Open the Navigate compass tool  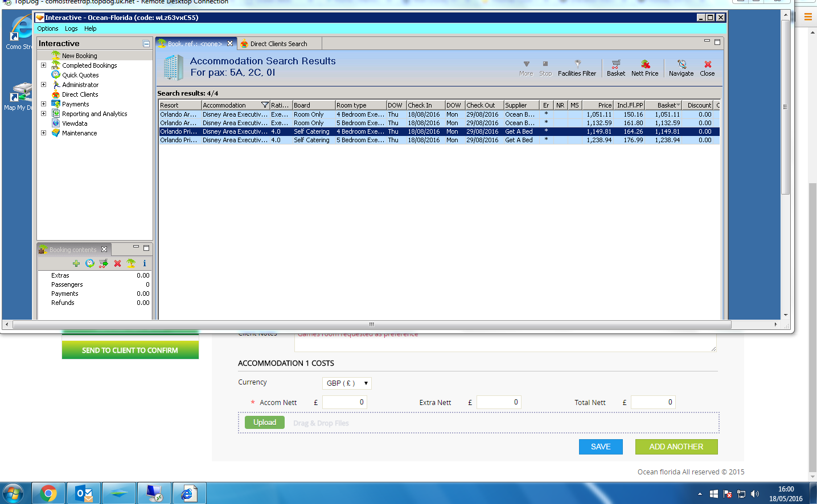click(x=681, y=68)
